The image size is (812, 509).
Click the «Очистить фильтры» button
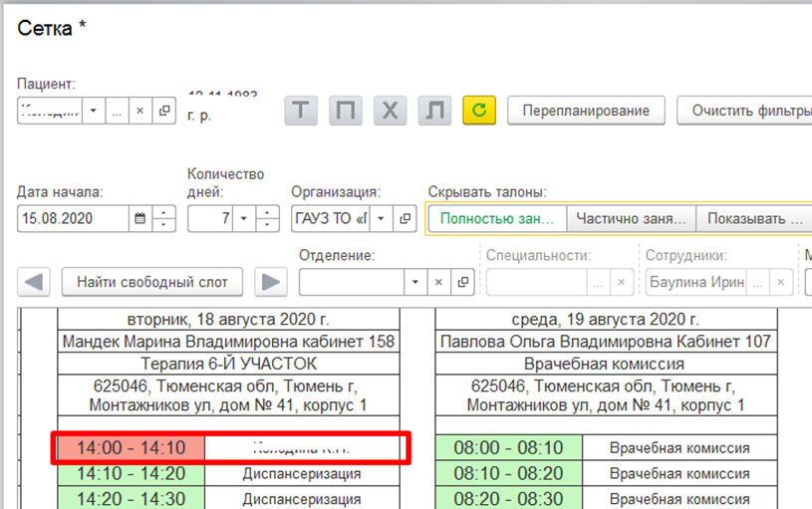(747, 111)
